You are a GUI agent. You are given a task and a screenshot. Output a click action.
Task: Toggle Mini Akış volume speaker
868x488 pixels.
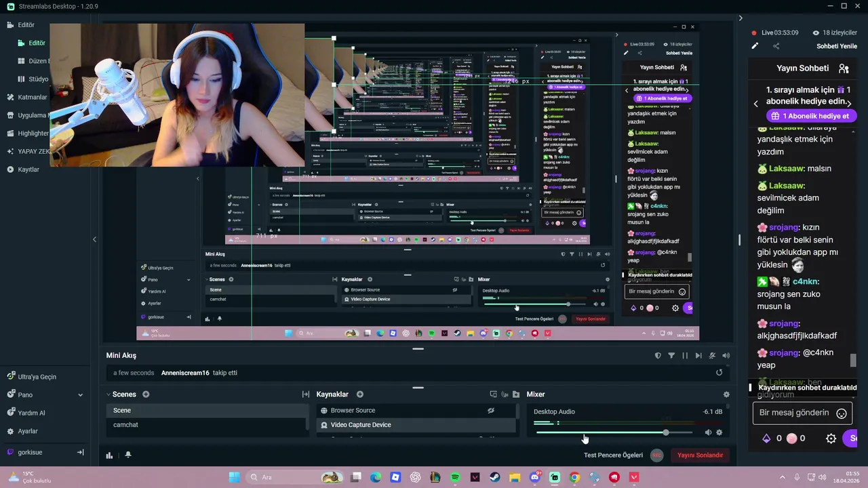tap(726, 355)
